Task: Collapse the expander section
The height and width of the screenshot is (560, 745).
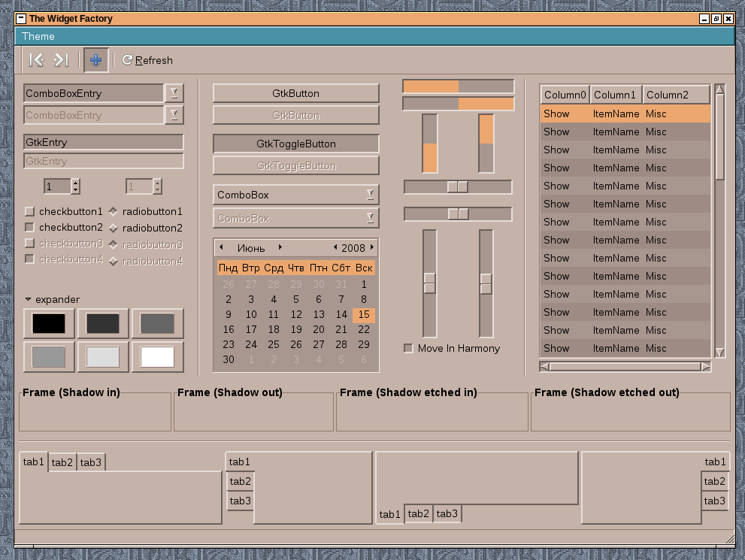Action: 29,299
